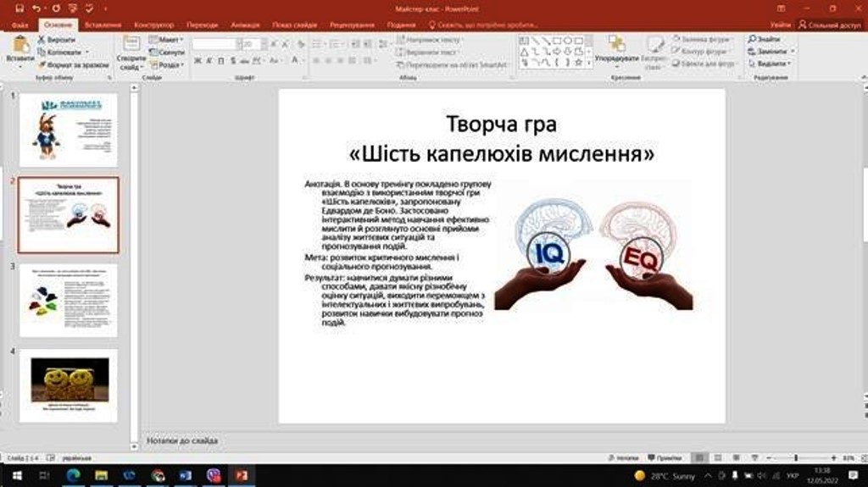Click the Замінити replace button

tap(771, 52)
